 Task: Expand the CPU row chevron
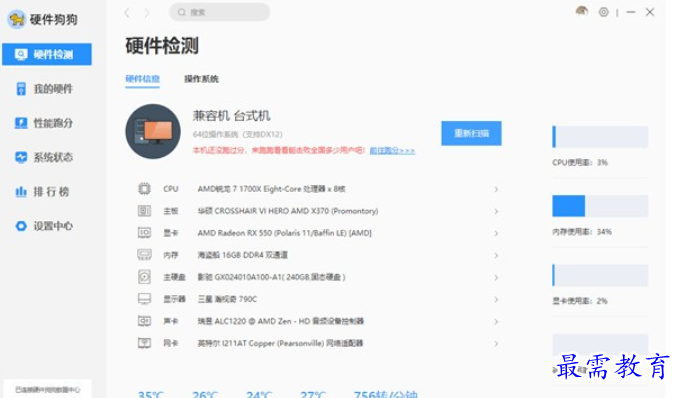click(496, 189)
